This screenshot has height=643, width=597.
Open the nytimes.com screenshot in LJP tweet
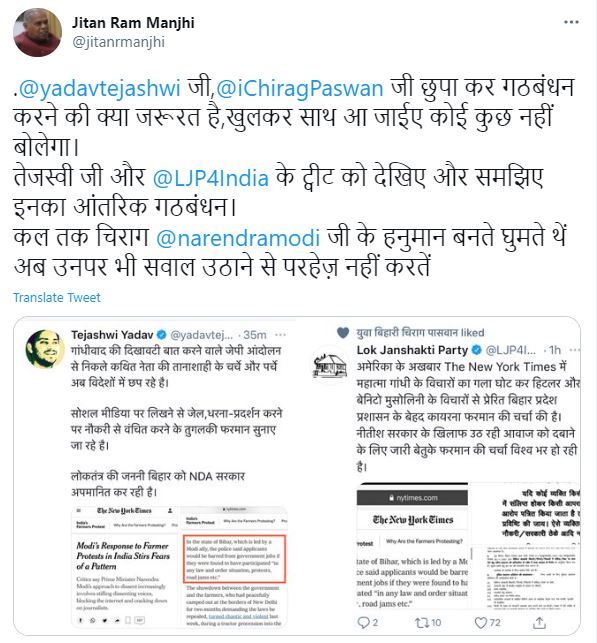[x=412, y=546]
